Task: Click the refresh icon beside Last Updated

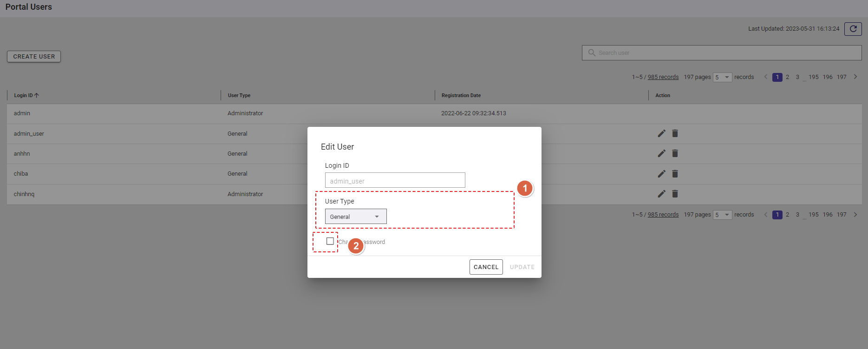Action: point(853,29)
